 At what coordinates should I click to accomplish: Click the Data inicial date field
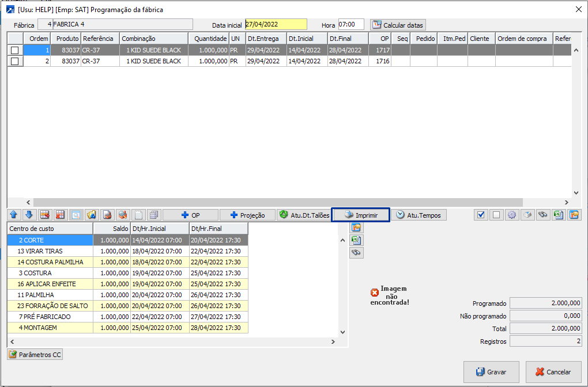point(276,24)
